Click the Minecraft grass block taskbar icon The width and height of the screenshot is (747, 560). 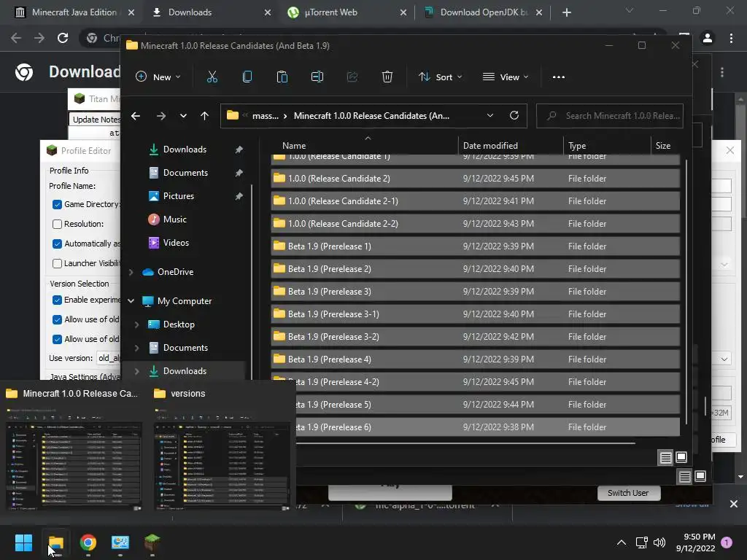coord(152,542)
